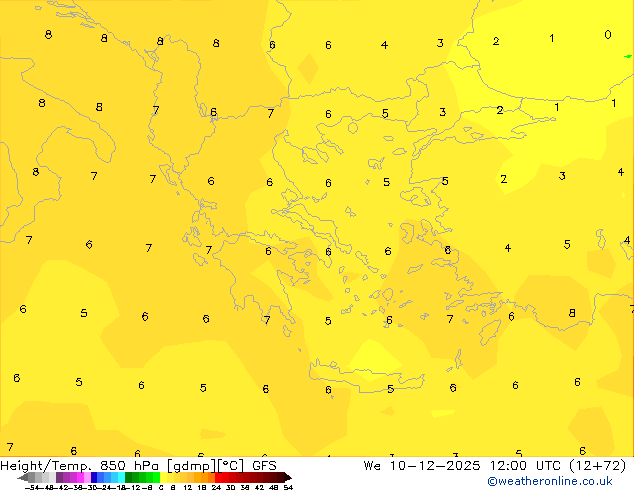Click the '24' label under the color scale

(x=216, y=487)
